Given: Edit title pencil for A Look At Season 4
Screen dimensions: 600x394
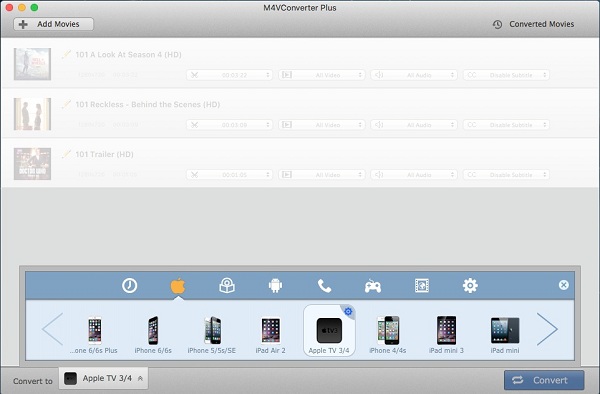Looking at the screenshot, I should [x=67, y=54].
